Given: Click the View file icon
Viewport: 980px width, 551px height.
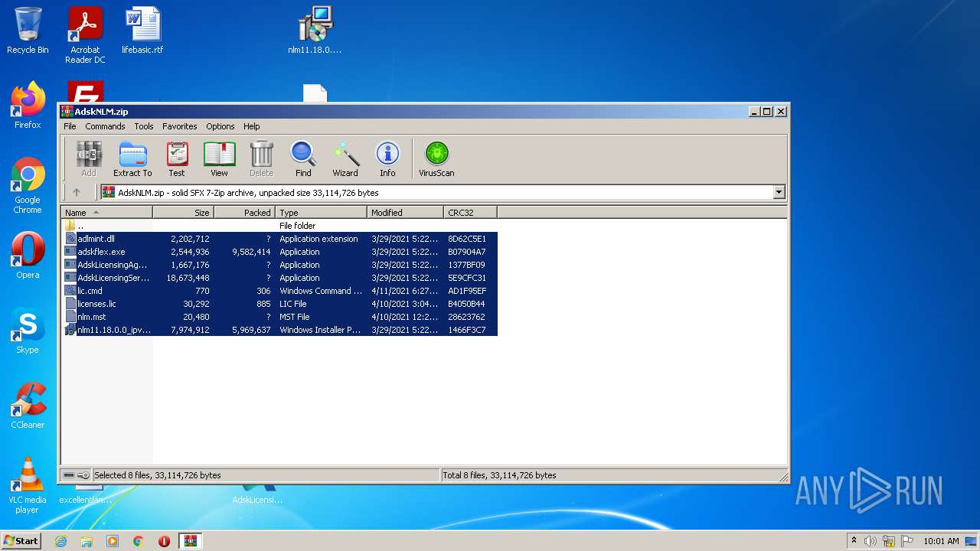Looking at the screenshot, I should [x=219, y=159].
